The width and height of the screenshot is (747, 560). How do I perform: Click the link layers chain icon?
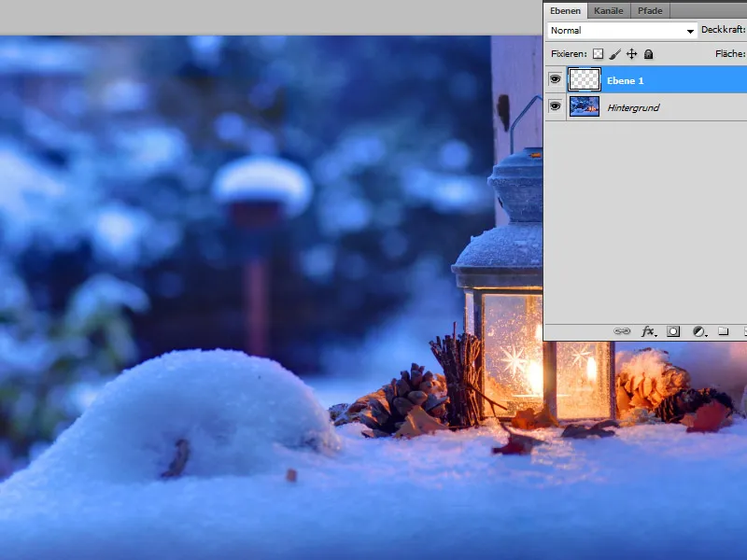click(x=622, y=331)
